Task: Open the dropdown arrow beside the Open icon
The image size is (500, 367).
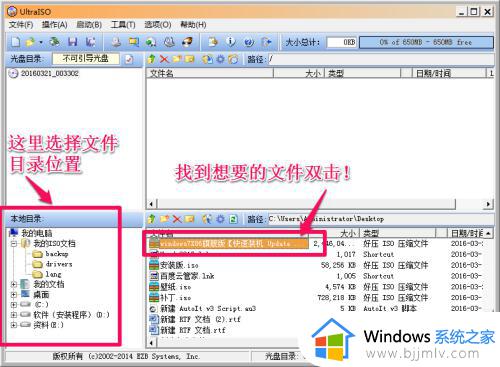Action: pyautogui.click(x=41, y=43)
